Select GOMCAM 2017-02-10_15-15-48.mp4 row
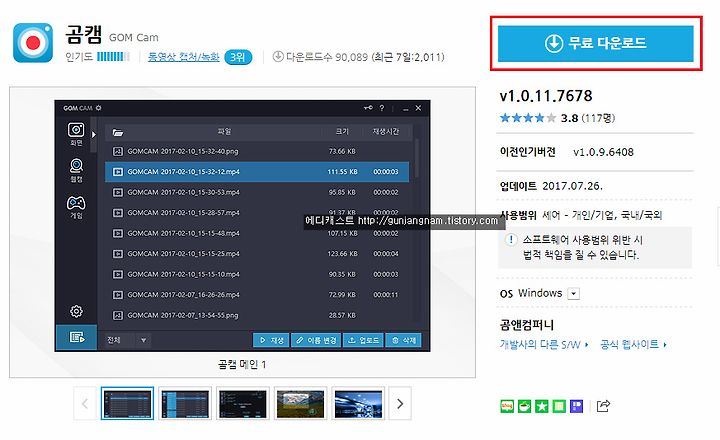 click(x=257, y=233)
